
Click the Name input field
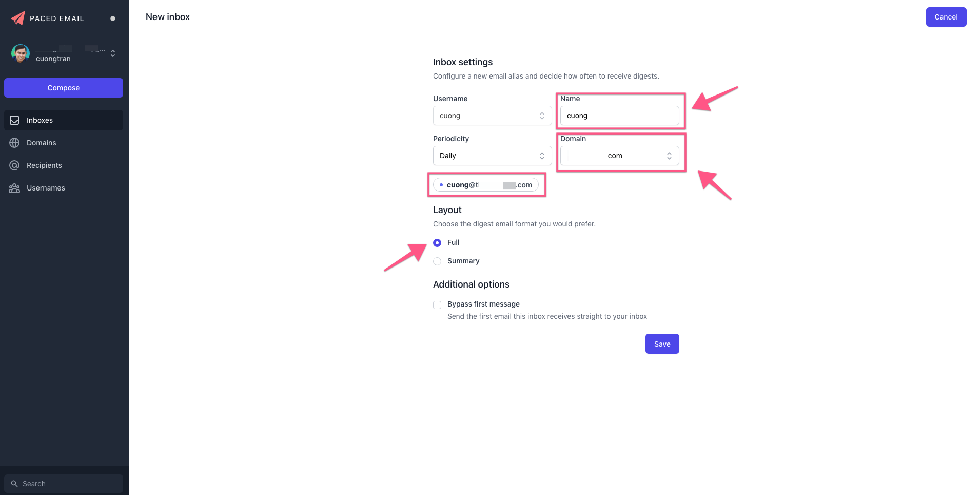tap(620, 116)
